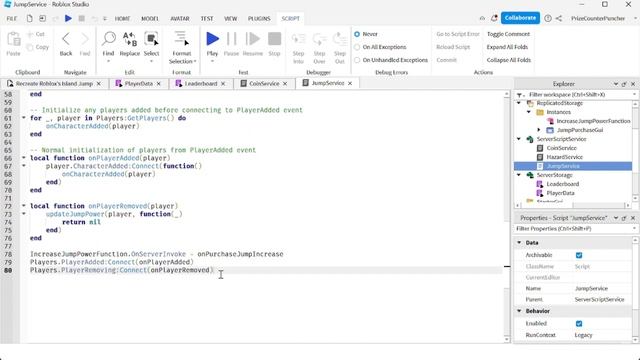Click the Cut icon in Clipboard
The height and width of the screenshot is (360, 640).
click(30, 34)
